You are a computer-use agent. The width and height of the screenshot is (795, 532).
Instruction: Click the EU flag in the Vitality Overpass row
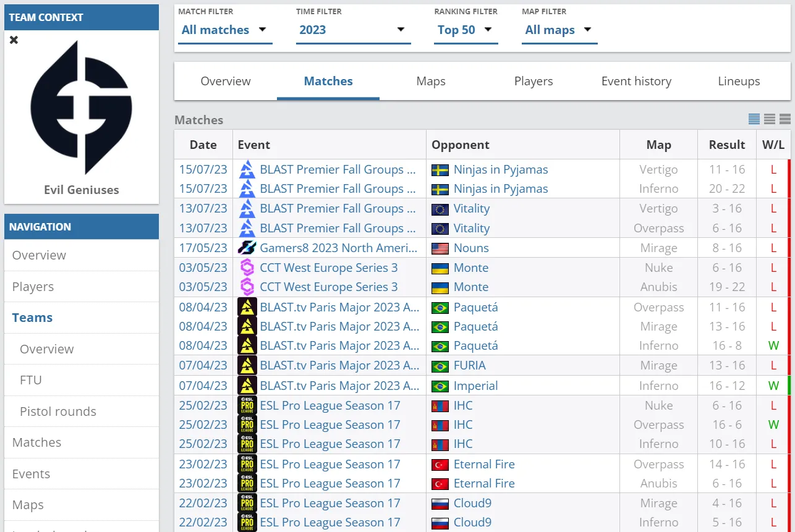(x=440, y=229)
